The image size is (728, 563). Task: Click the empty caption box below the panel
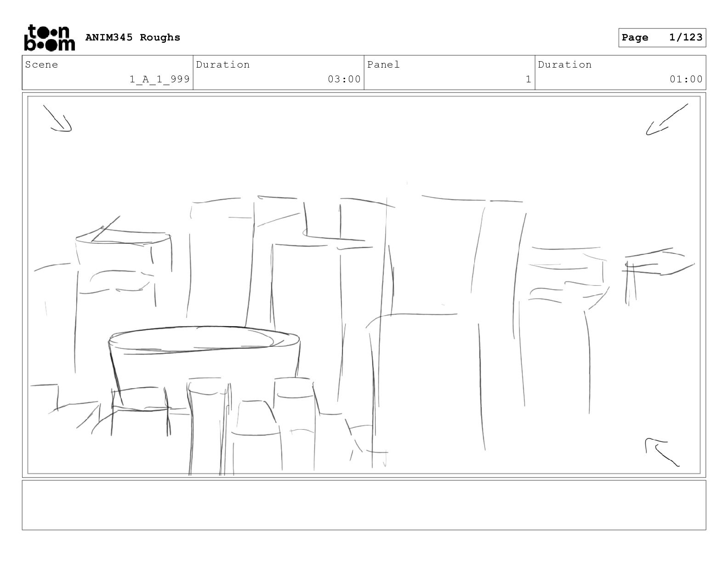pyautogui.click(x=364, y=505)
